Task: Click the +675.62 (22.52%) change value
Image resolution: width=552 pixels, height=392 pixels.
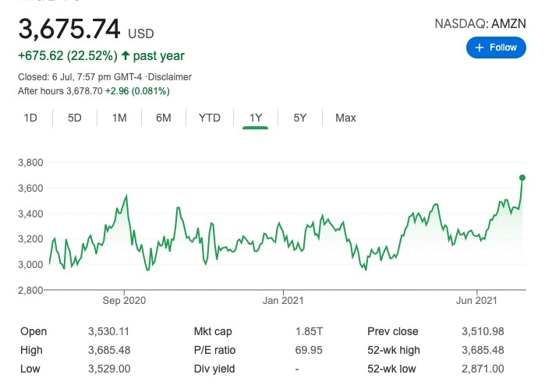Action: (x=68, y=55)
